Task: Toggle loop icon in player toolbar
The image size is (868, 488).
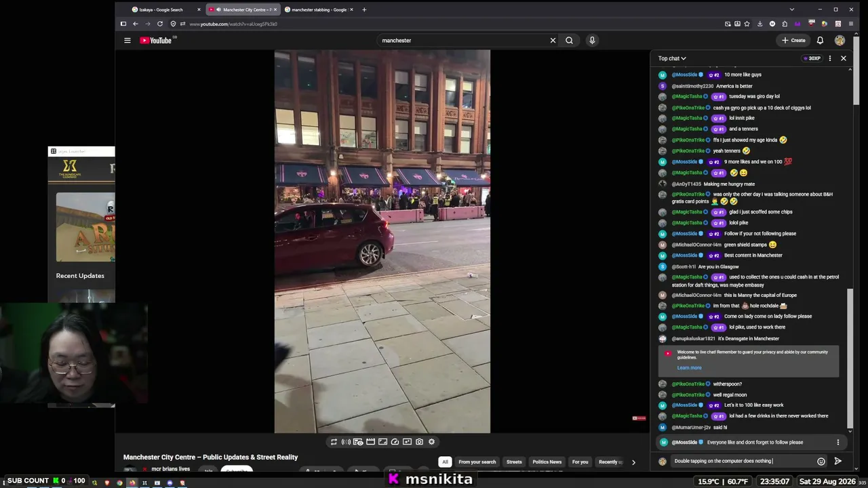Action: tap(334, 442)
